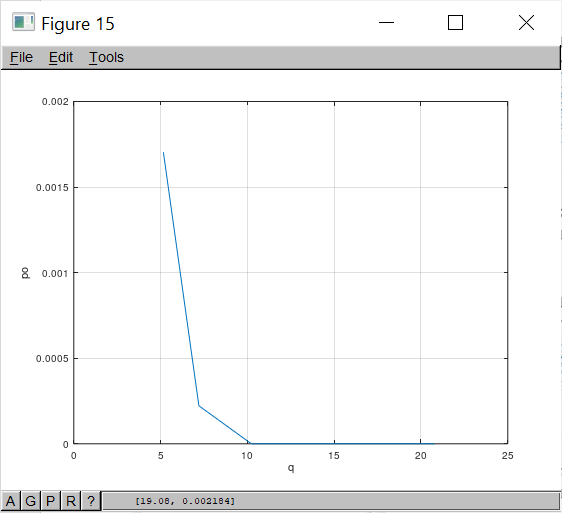Click the Figure 15 window icon

tap(23, 22)
